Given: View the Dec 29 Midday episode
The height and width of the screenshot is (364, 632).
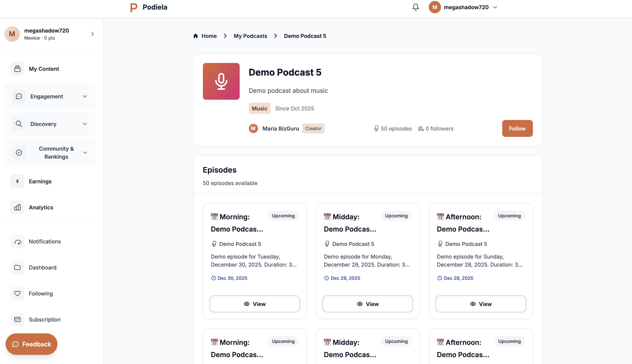Looking at the screenshot, I should tap(367, 304).
